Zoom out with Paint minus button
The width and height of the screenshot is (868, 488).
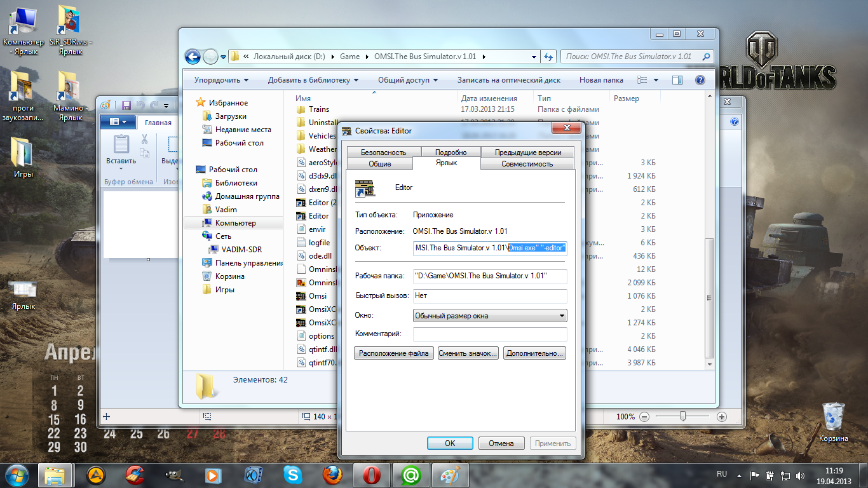tap(644, 417)
